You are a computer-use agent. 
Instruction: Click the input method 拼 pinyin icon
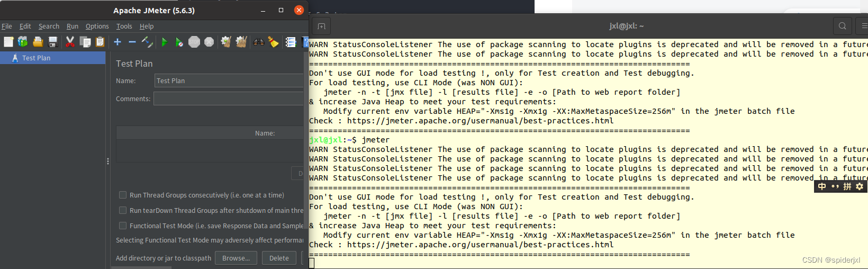[x=847, y=186]
